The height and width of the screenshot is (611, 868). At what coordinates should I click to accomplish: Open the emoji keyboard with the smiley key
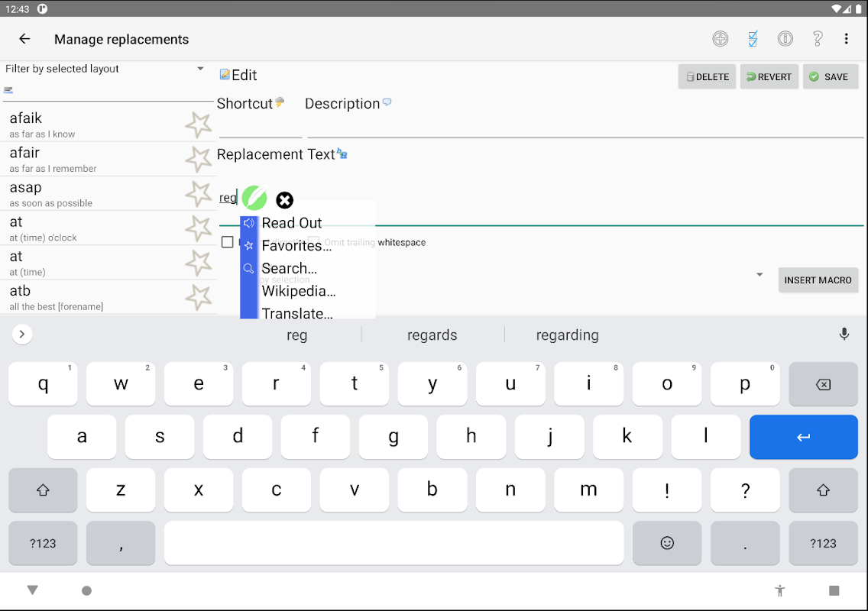(x=667, y=543)
